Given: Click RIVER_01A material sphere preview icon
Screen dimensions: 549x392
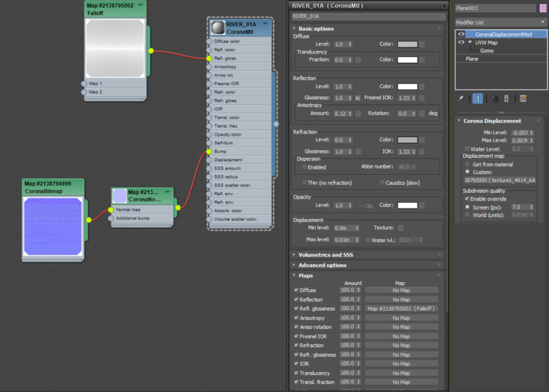Looking at the screenshot, I should click(217, 28).
